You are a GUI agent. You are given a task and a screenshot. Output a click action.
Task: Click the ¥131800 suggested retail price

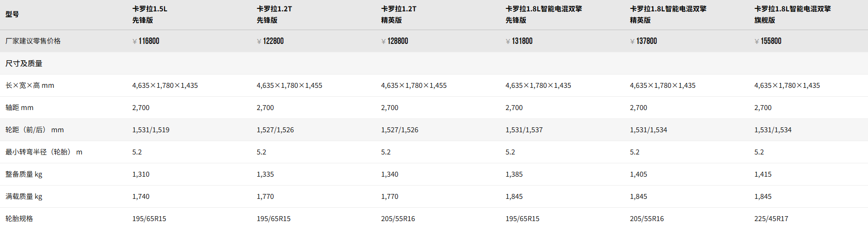pos(519,41)
